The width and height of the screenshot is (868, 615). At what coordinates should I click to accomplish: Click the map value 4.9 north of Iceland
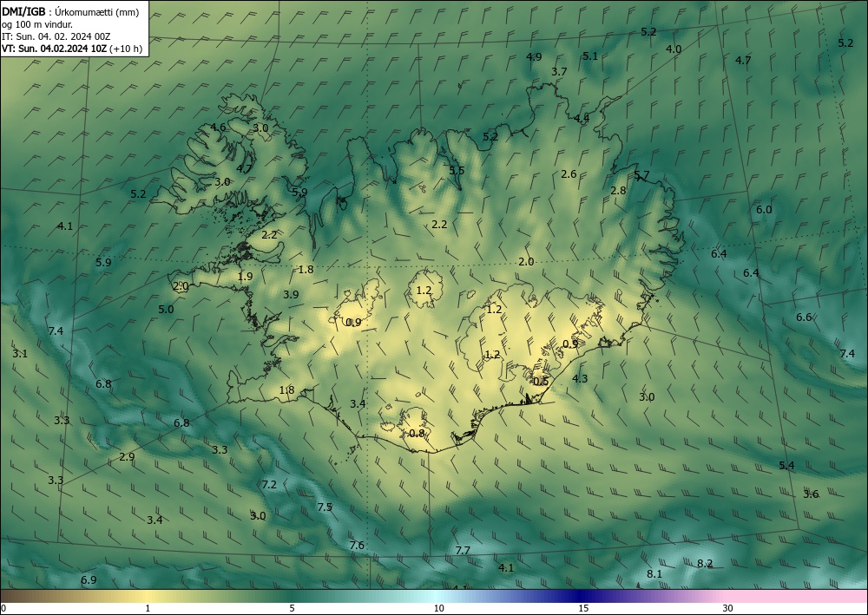coord(534,56)
